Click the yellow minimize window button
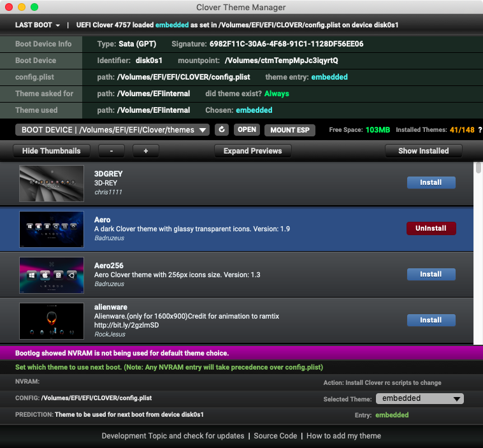Image resolution: width=483 pixels, height=448 pixels. tap(22, 7)
